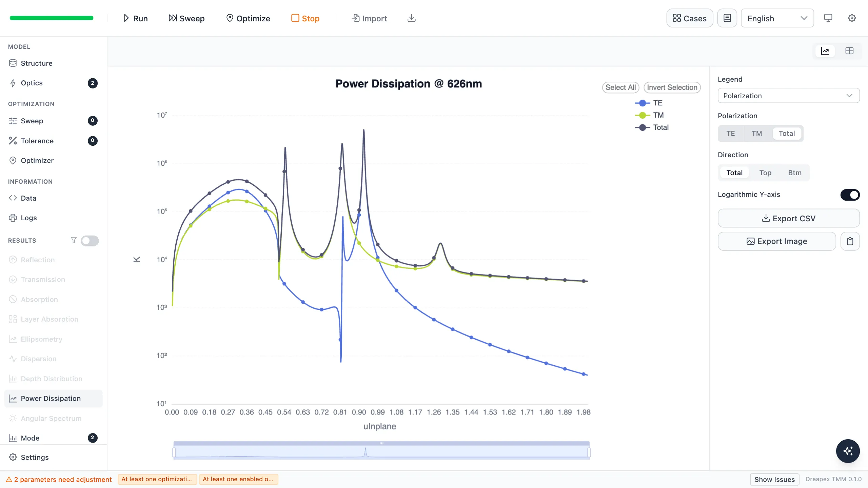Toggle the Logarithmic Y-axis switch
This screenshot has height=488, width=868.
[850, 195]
